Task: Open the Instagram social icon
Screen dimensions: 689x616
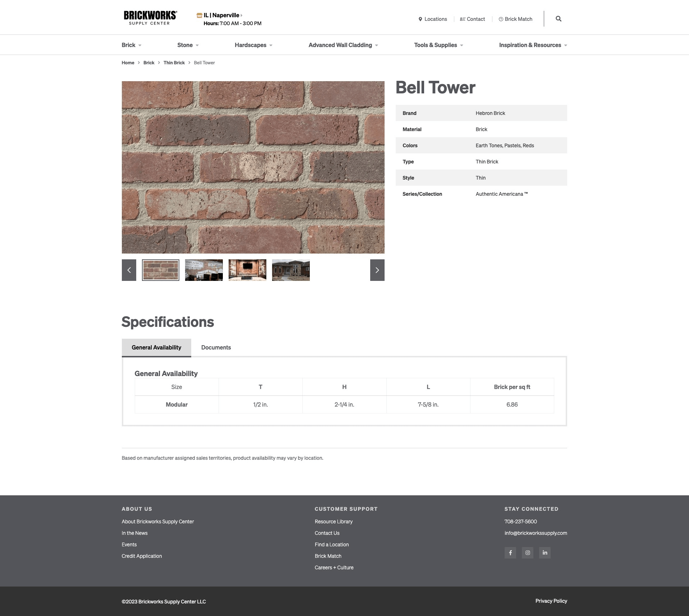Action: point(527,552)
